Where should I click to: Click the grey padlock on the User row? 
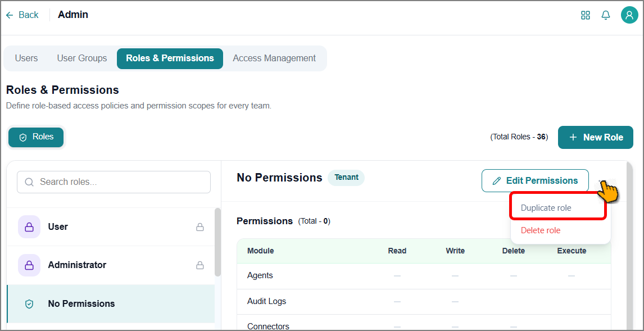click(200, 226)
